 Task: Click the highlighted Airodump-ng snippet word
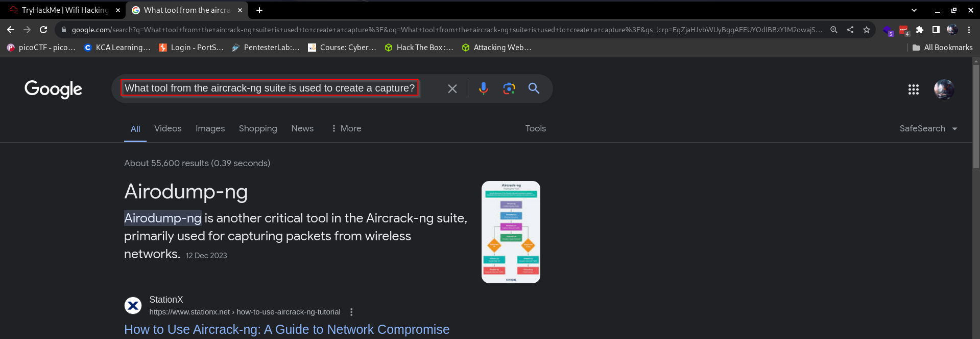[163, 218]
